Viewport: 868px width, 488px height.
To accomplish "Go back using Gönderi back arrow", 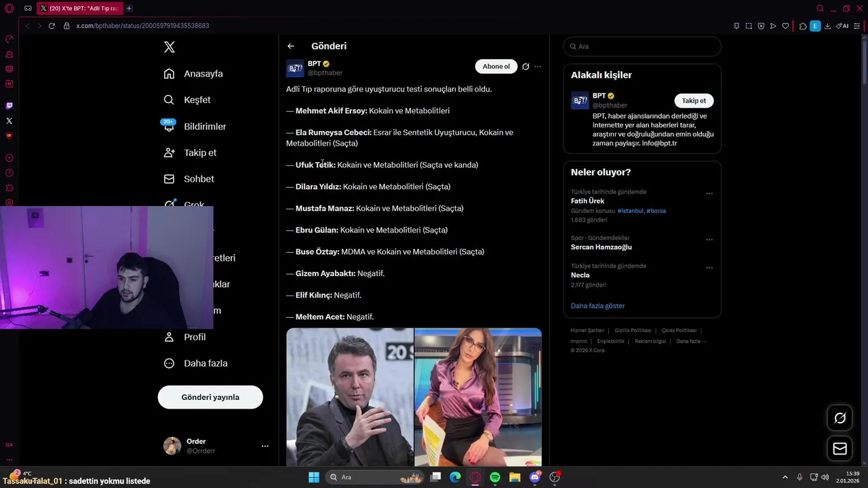I will point(291,46).
